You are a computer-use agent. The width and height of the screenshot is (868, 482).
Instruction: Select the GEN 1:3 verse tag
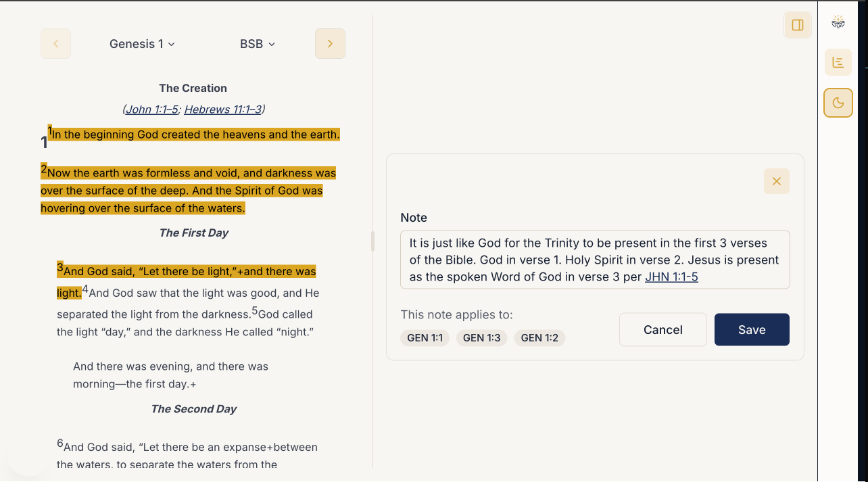pyautogui.click(x=482, y=337)
